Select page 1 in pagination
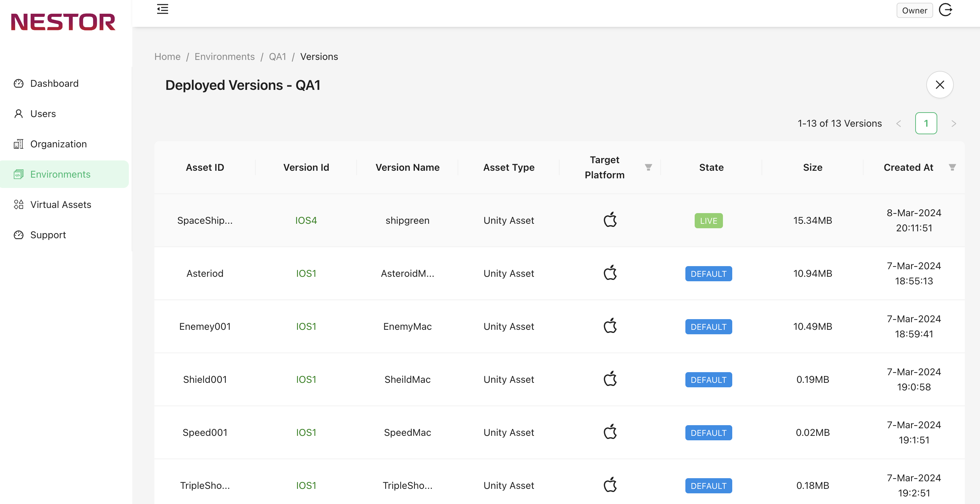Viewport: 980px width, 504px height. coord(926,124)
